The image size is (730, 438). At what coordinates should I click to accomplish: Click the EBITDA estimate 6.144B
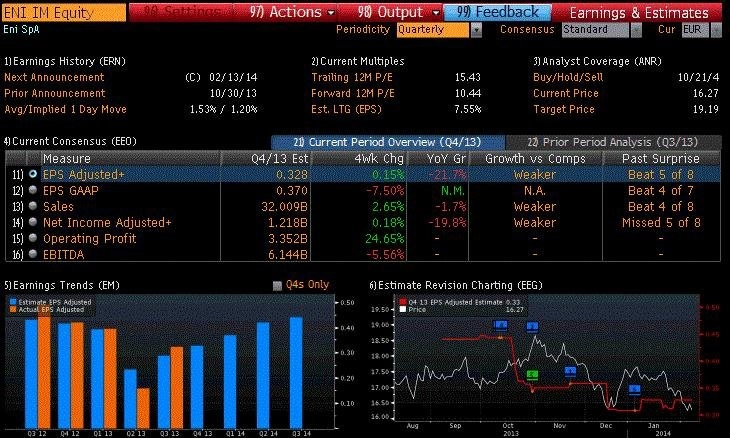pos(288,255)
